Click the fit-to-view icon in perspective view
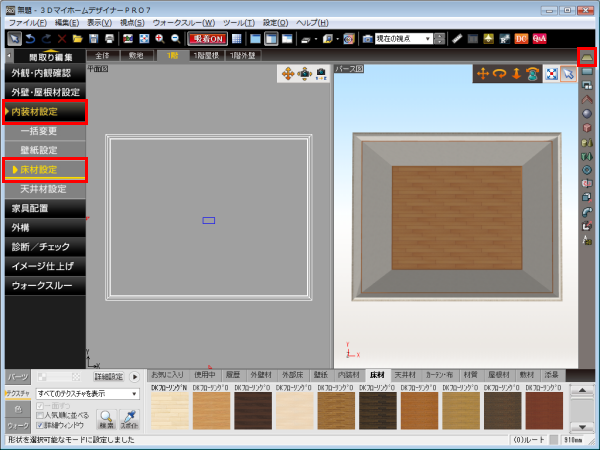 [549, 73]
